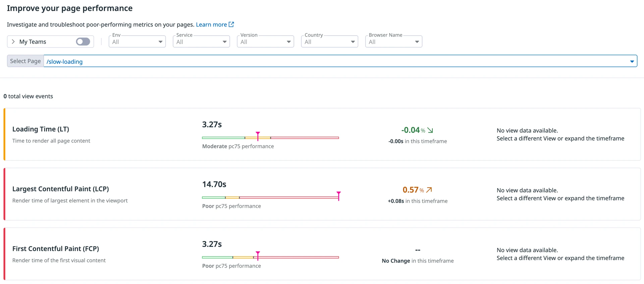Click the Select Page dropdown arrow
644x284 pixels.
click(632, 61)
